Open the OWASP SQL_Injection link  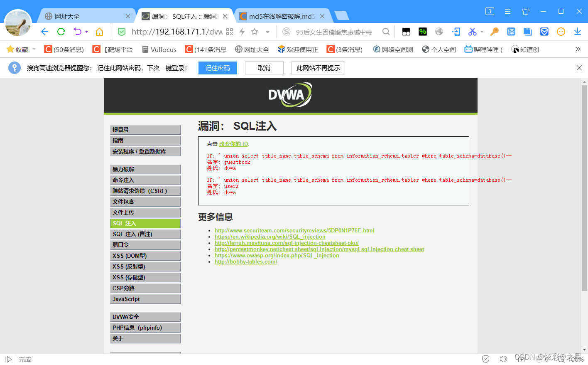[277, 255]
